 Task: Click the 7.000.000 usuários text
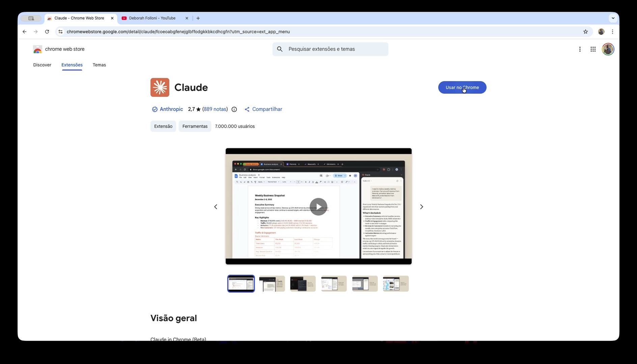(x=235, y=126)
